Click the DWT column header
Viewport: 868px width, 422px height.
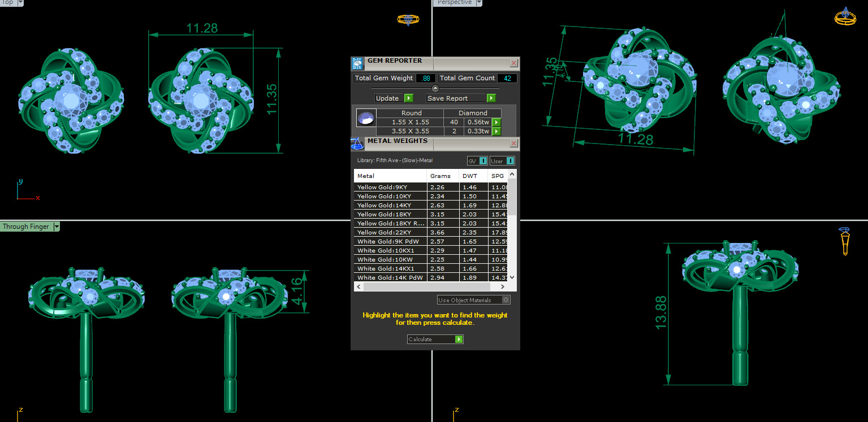473,176
